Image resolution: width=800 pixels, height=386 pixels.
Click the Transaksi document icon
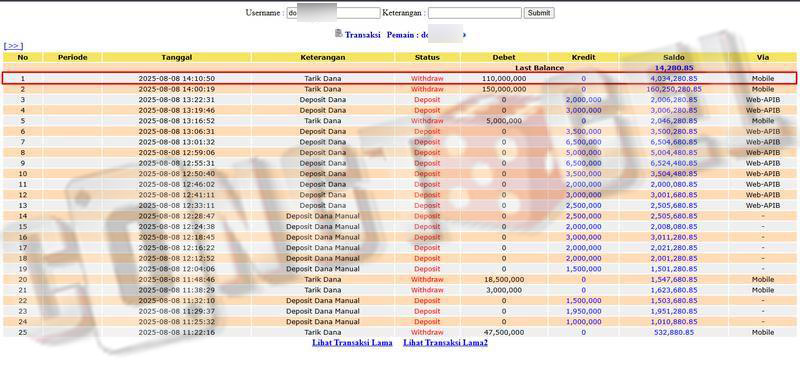(x=338, y=34)
